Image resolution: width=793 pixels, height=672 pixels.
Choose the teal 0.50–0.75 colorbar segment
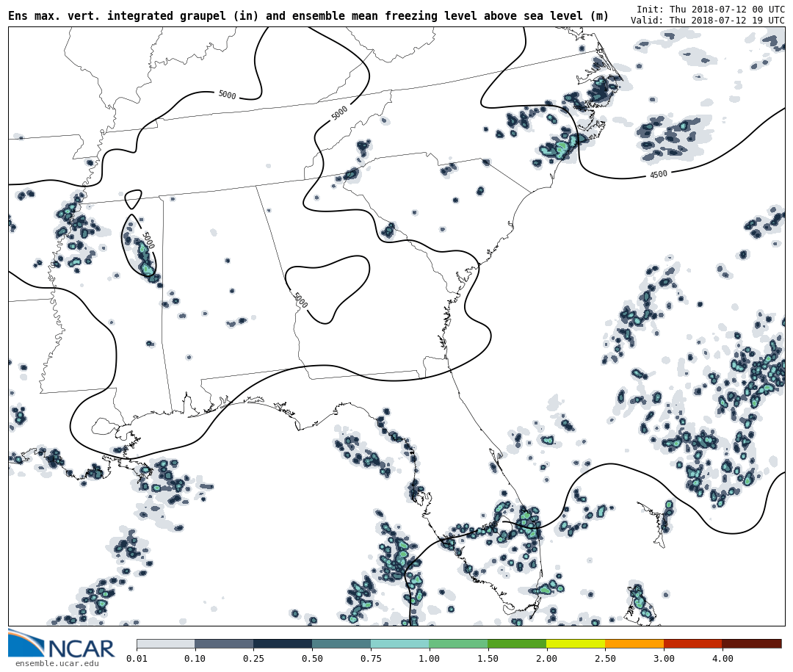pos(341,643)
